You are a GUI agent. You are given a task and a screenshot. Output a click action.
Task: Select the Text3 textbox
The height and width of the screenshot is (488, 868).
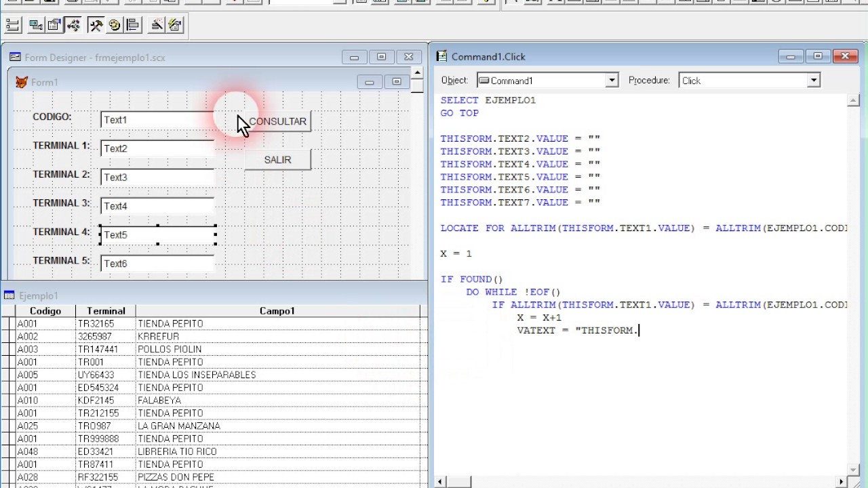(157, 178)
